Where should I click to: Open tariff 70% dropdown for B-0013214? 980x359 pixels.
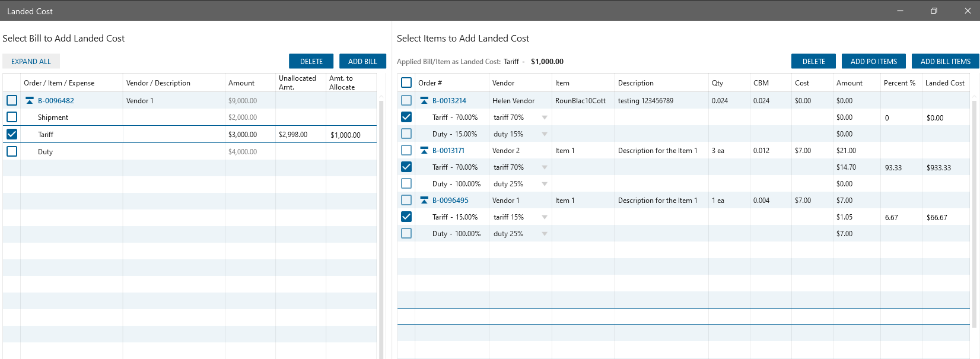pos(544,117)
